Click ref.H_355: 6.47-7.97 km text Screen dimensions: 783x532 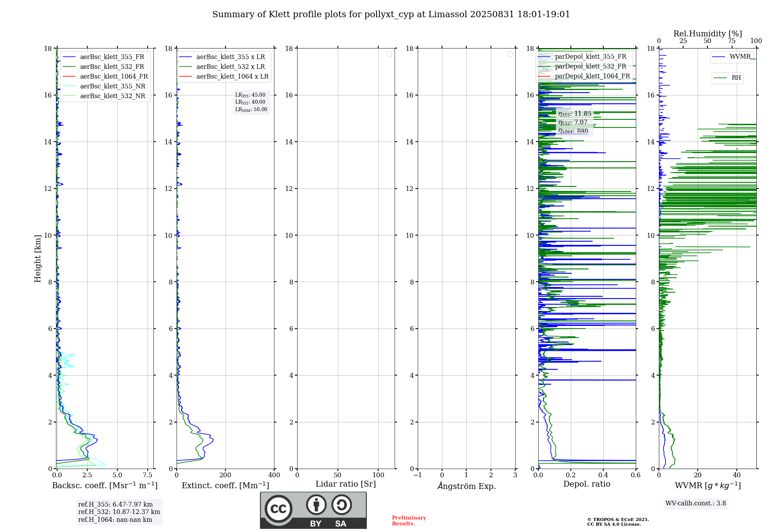[115, 505]
